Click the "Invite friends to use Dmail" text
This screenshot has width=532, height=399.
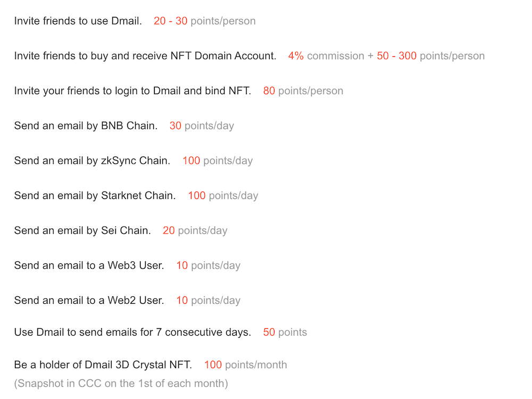(78, 21)
